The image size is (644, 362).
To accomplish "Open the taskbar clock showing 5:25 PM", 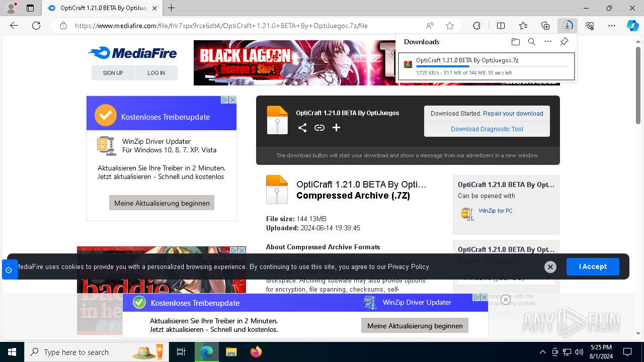I will (x=601, y=352).
